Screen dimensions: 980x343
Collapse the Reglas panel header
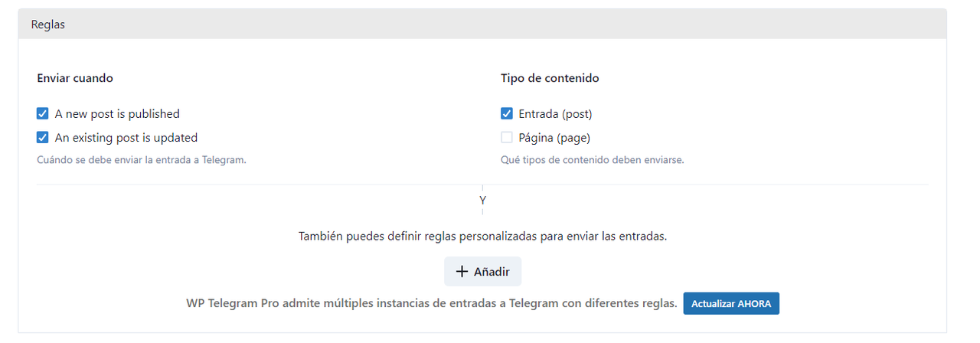[482, 24]
